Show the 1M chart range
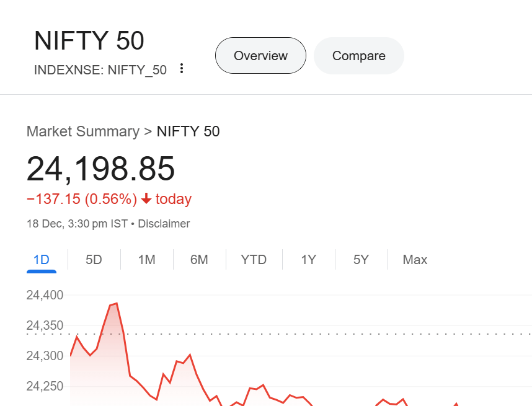The width and height of the screenshot is (532, 406). click(x=146, y=260)
